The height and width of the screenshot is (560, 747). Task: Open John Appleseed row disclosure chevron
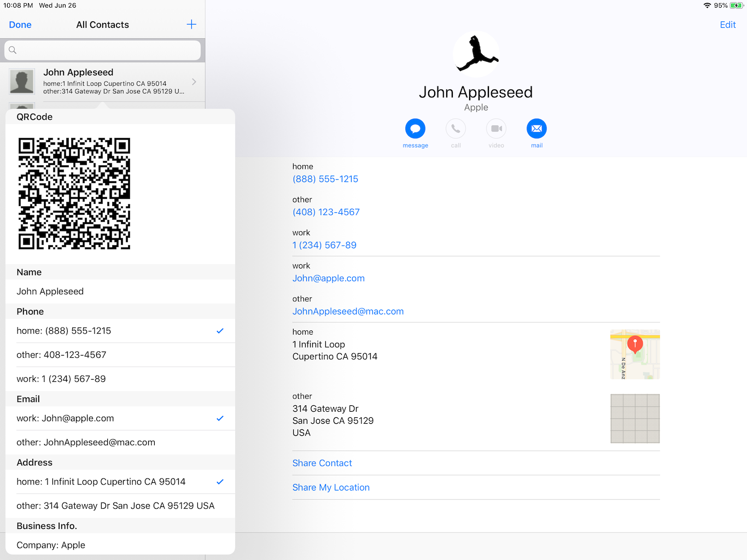tap(194, 81)
